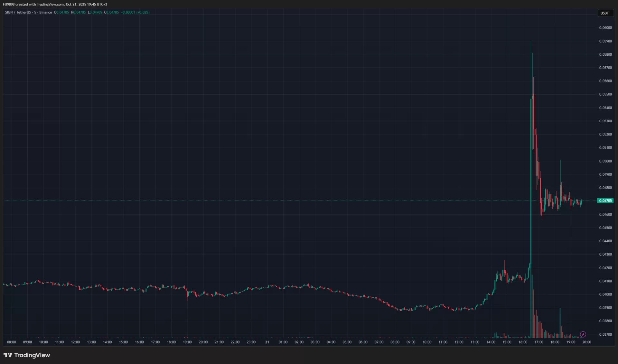The width and height of the screenshot is (618, 364).
Task: Click the SIGN / TetherUS symbol title
Action: point(18,12)
